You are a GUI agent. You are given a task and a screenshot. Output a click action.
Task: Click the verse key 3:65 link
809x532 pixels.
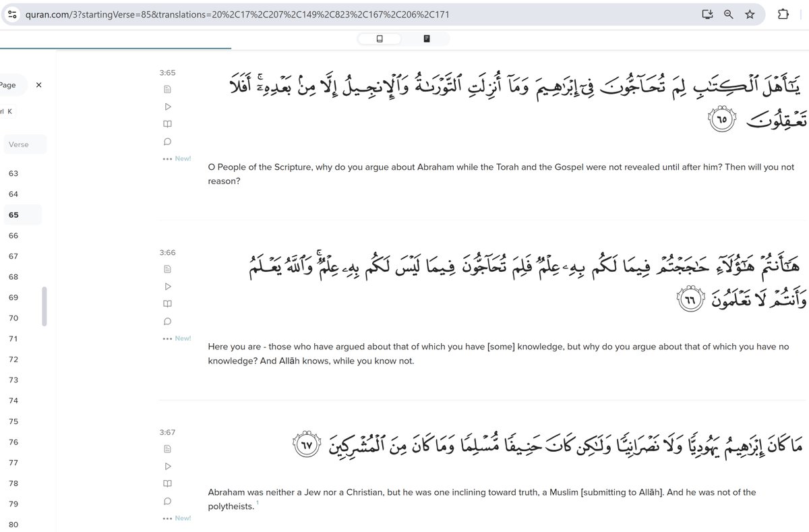168,72
